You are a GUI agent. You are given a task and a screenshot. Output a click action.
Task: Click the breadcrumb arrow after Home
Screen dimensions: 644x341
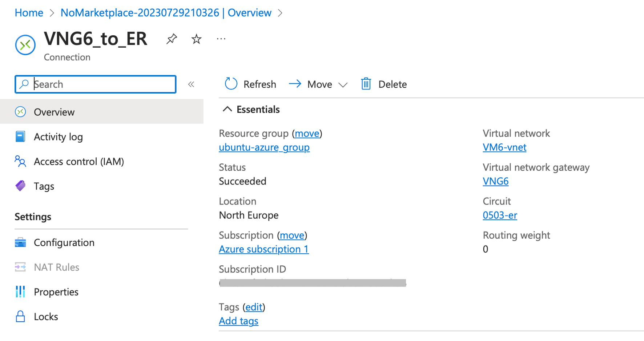52,13
